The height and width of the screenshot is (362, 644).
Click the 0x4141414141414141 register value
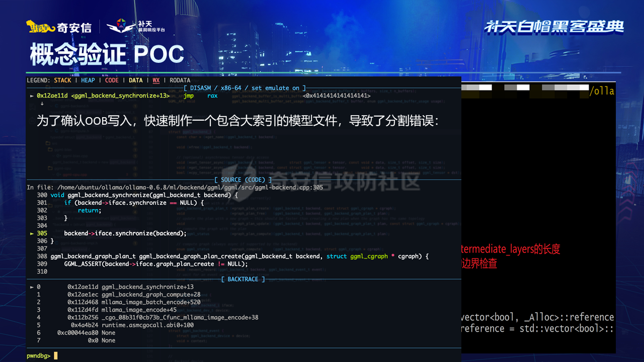click(x=337, y=96)
